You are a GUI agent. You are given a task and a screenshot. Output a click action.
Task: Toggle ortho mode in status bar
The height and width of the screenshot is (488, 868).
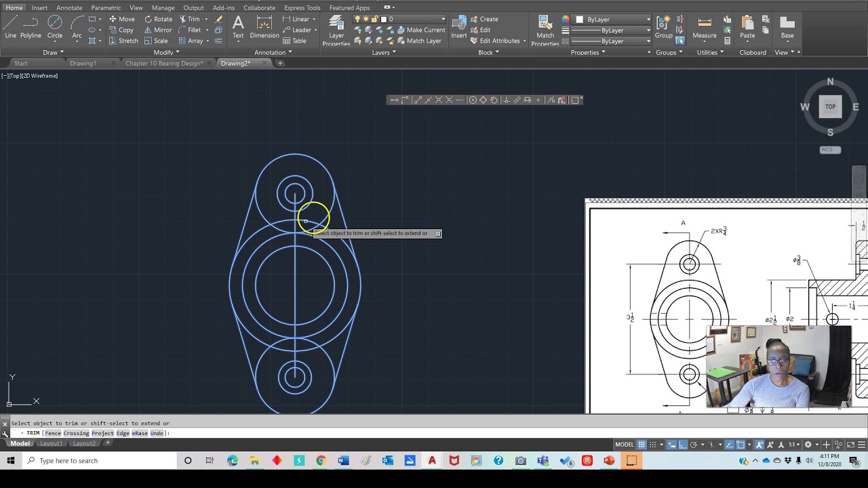point(683,445)
